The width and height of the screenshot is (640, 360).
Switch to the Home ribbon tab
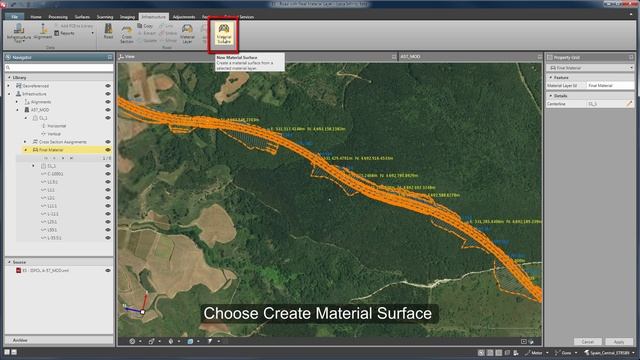click(36, 17)
